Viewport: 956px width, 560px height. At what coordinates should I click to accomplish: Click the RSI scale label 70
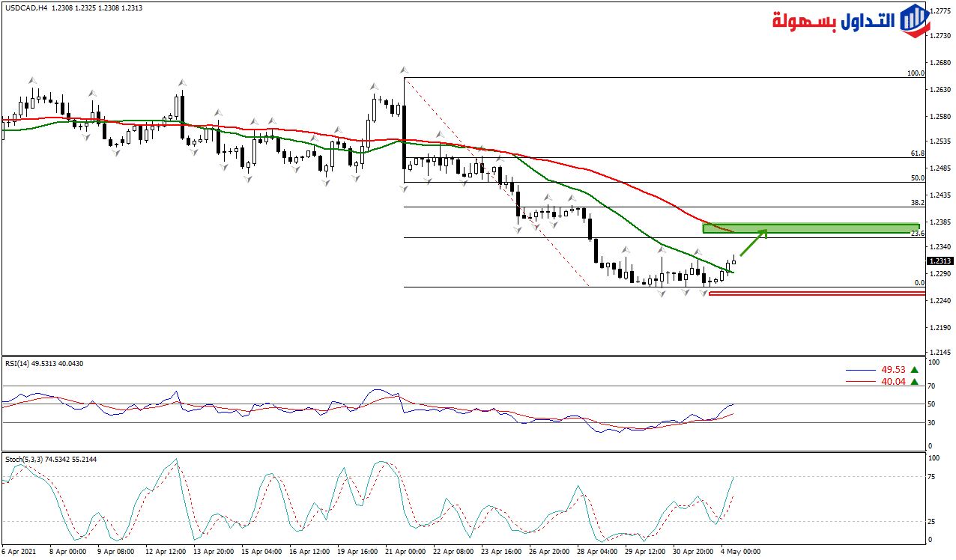933,386
